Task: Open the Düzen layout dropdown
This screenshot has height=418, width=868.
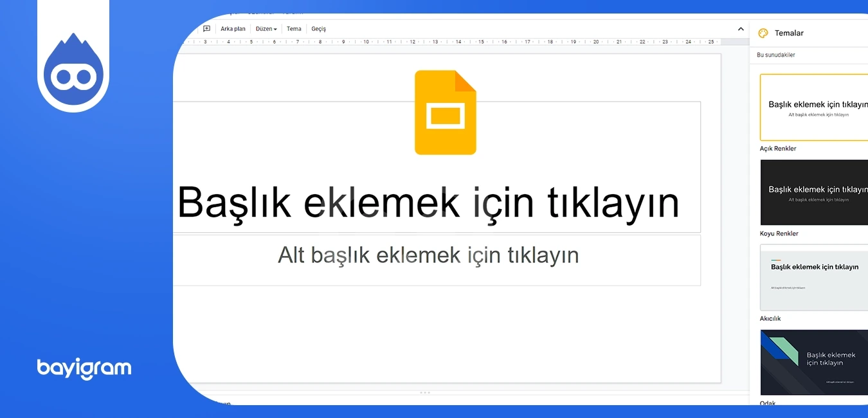Action: click(x=265, y=28)
